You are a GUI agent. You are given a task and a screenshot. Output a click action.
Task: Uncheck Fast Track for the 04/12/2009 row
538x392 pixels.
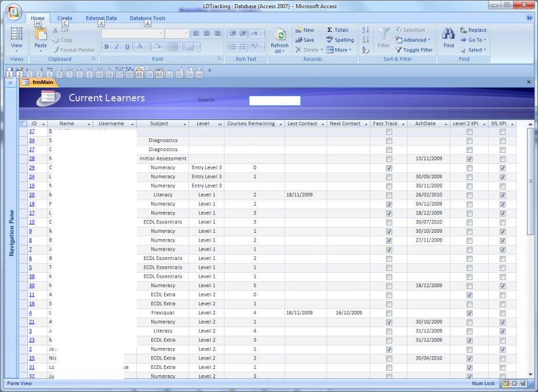point(389,204)
